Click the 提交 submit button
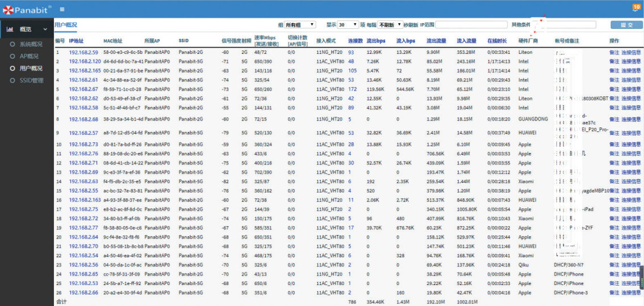The width and height of the screenshot is (644, 306). tap(626, 24)
